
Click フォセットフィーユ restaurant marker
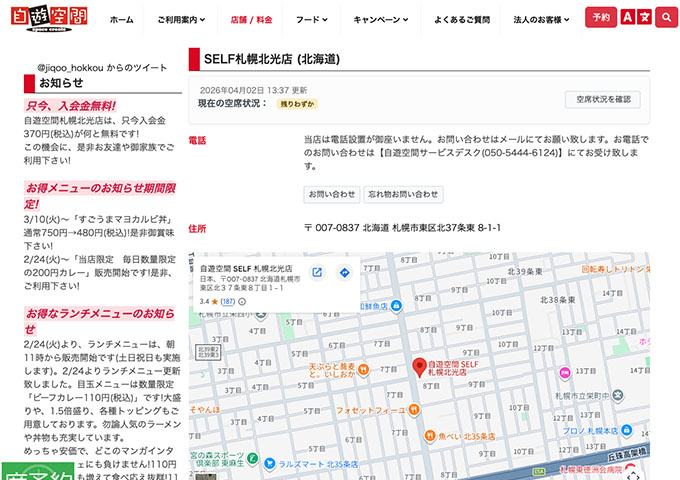[x=414, y=409]
